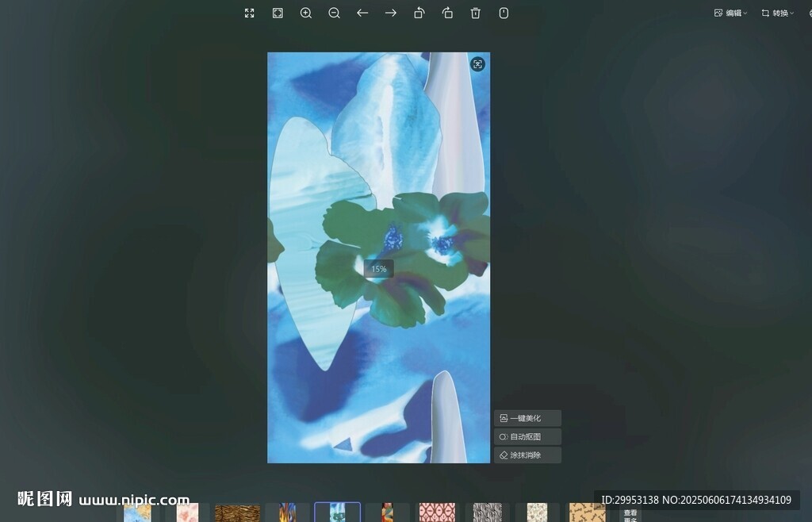Open the 转换 dropdown menu
812x522 pixels.
point(777,13)
